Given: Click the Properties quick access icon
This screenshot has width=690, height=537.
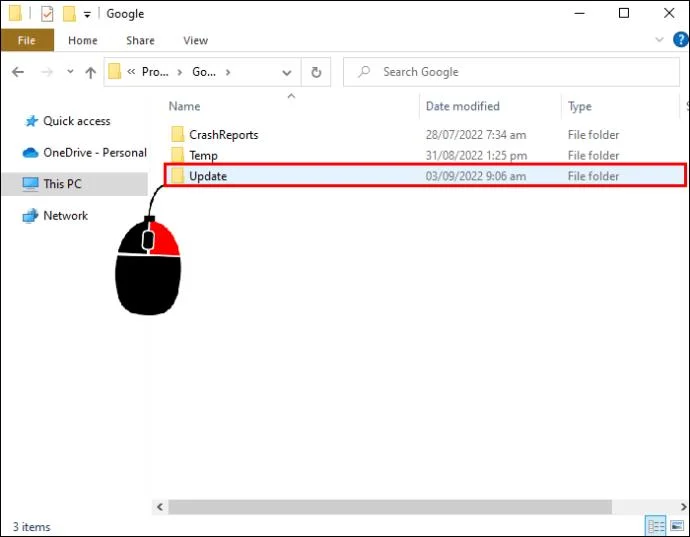Looking at the screenshot, I should 47,14.
